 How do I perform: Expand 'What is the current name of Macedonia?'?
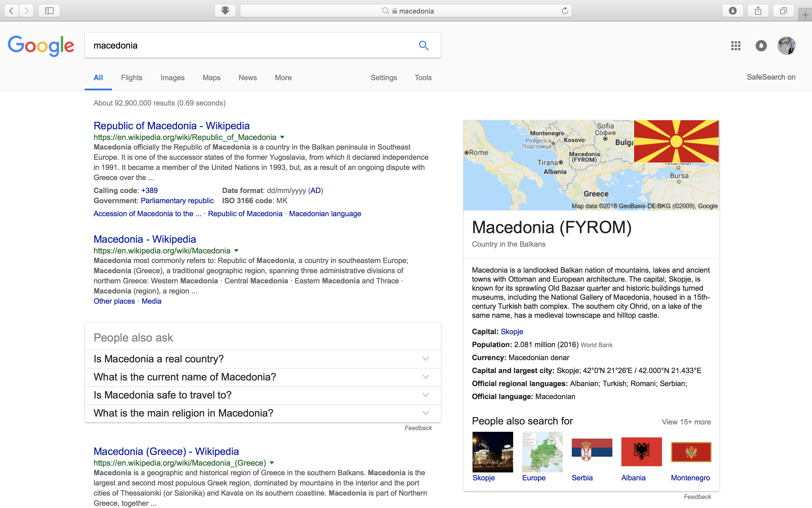point(263,377)
